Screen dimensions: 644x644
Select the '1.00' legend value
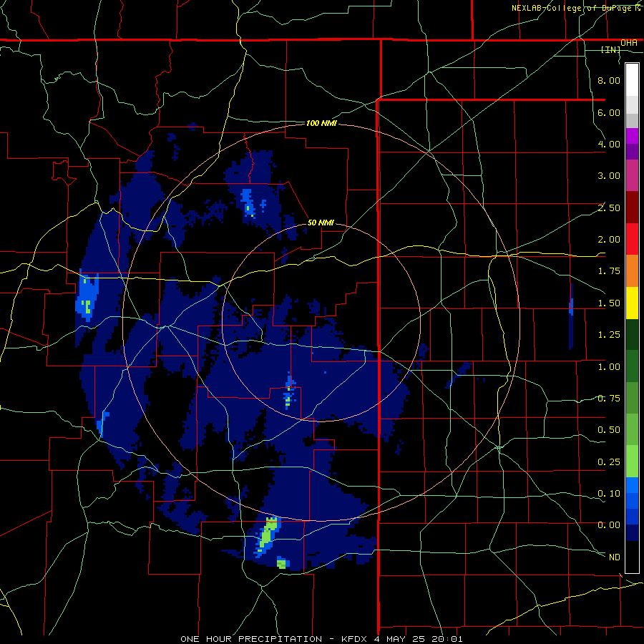(609, 367)
